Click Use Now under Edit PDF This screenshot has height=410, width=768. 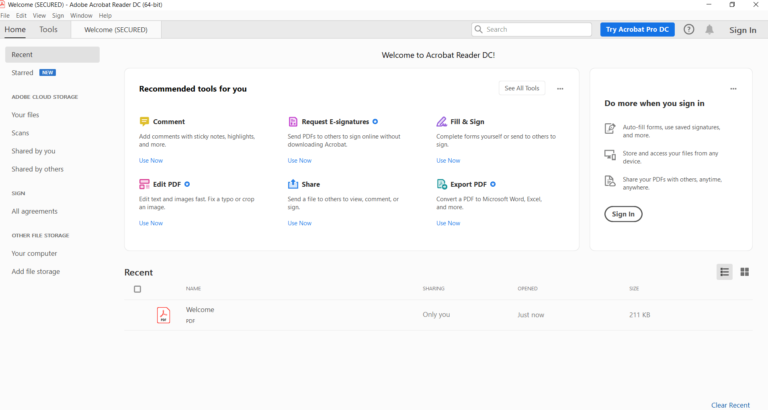pyautogui.click(x=151, y=223)
